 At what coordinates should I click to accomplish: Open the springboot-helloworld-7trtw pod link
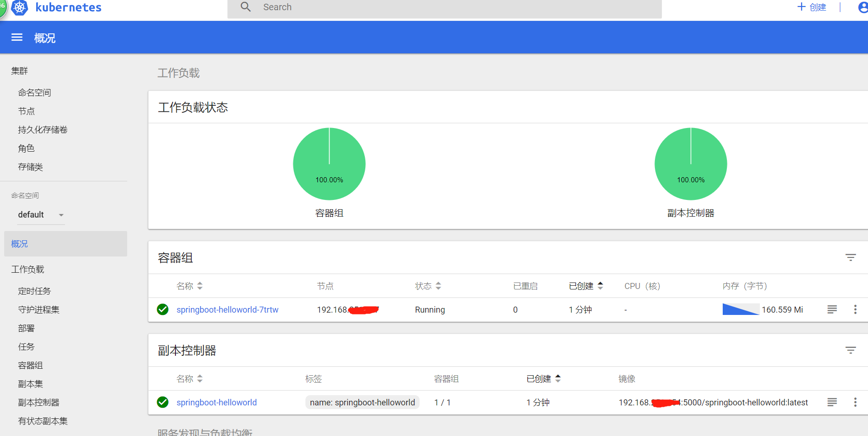227,309
